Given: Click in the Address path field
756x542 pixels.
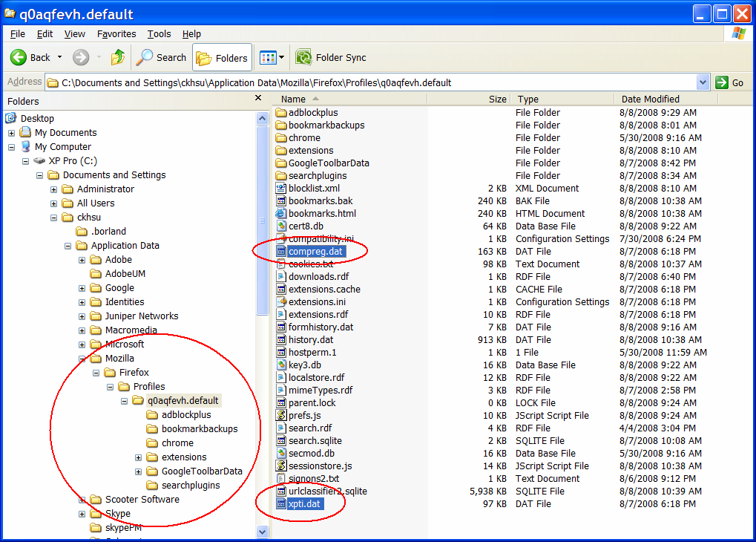Looking at the screenshot, I should [371, 82].
